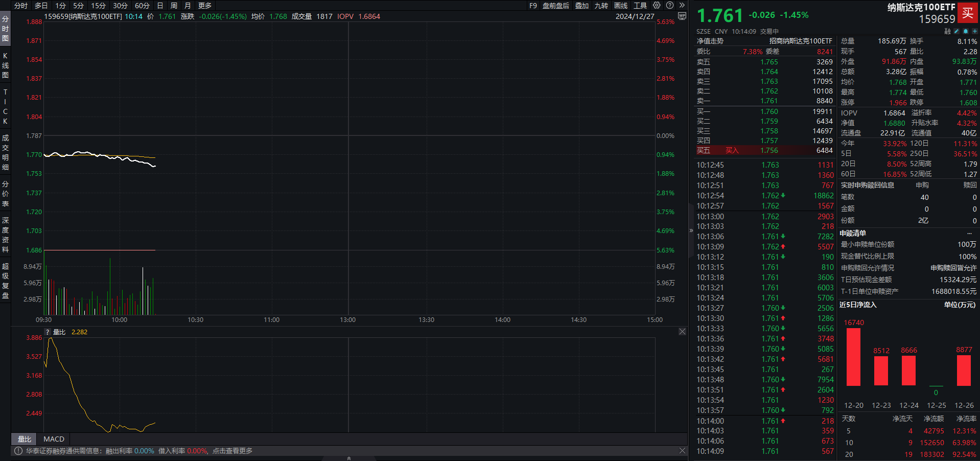980x461 pixels.
Task: Collapse the right quote panel arrow
Action: (691, 230)
